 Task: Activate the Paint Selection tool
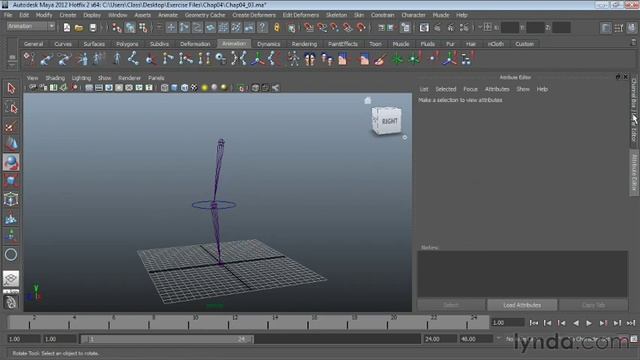click(x=11, y=127)
